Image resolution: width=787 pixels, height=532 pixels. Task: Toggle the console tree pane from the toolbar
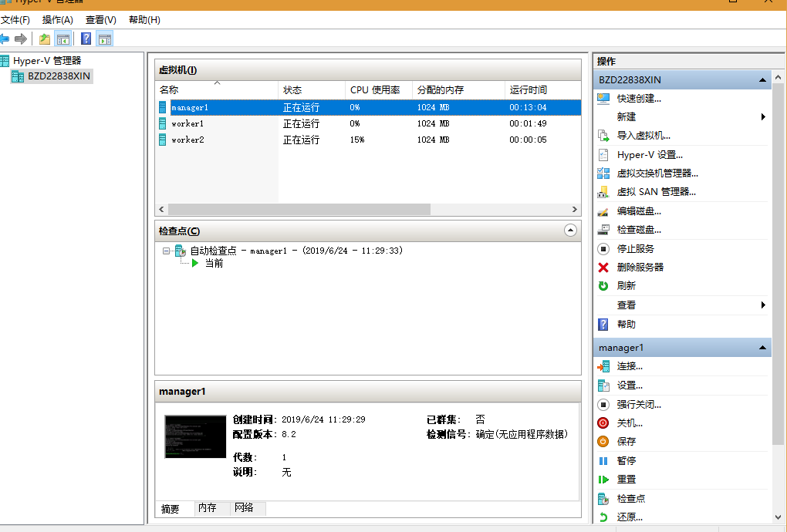click(x=63, y=38)
